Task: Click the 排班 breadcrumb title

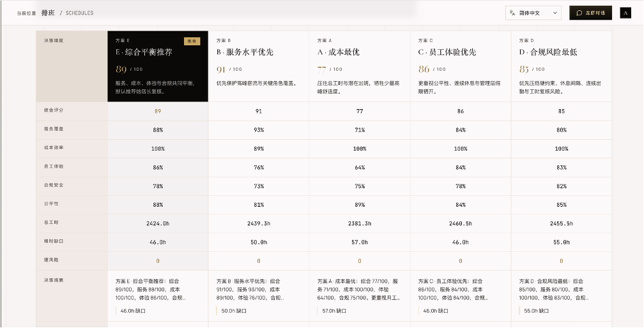Action: pyautogui.click(x=48, y=13)
